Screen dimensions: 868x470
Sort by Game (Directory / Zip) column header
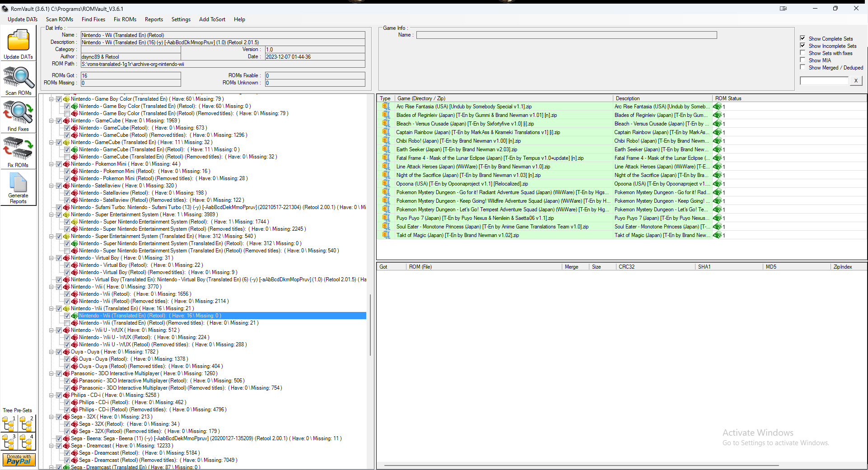[x=504, y=98]
